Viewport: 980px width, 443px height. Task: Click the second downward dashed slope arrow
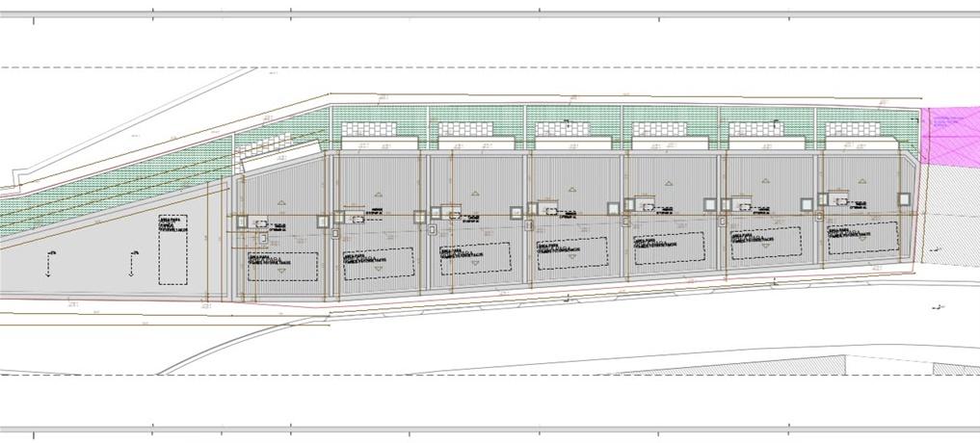(133, 260)
